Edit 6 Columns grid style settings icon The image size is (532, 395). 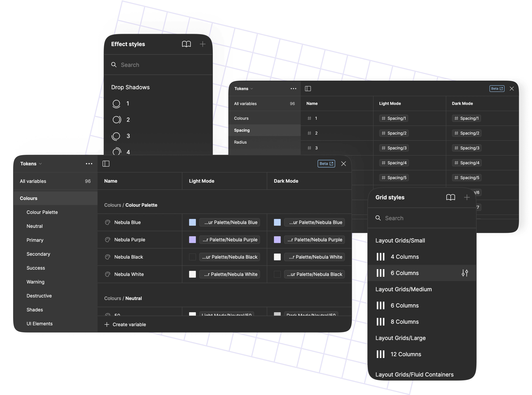coord(465,273)
